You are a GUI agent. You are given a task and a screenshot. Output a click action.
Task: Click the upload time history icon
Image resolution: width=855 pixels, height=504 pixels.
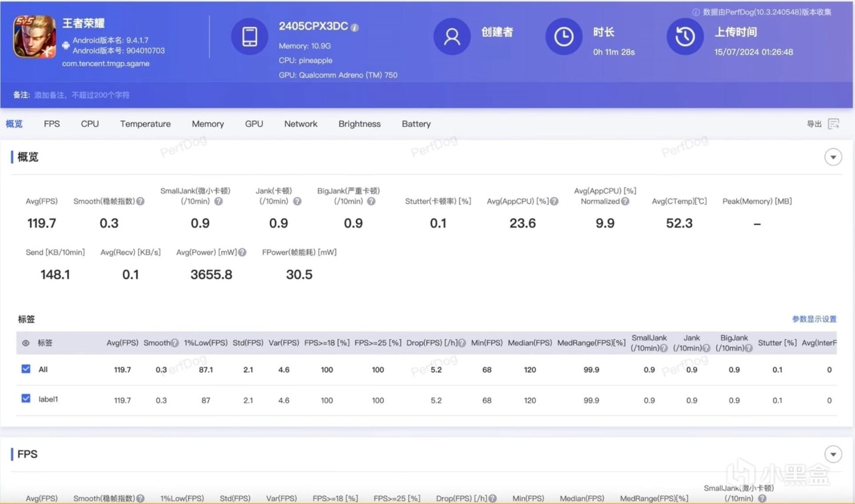(x=685, y=37)
